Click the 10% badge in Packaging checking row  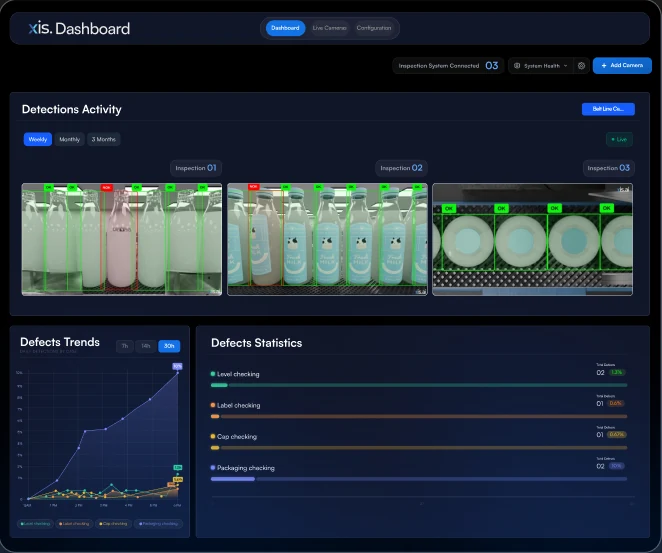(616, 466)
